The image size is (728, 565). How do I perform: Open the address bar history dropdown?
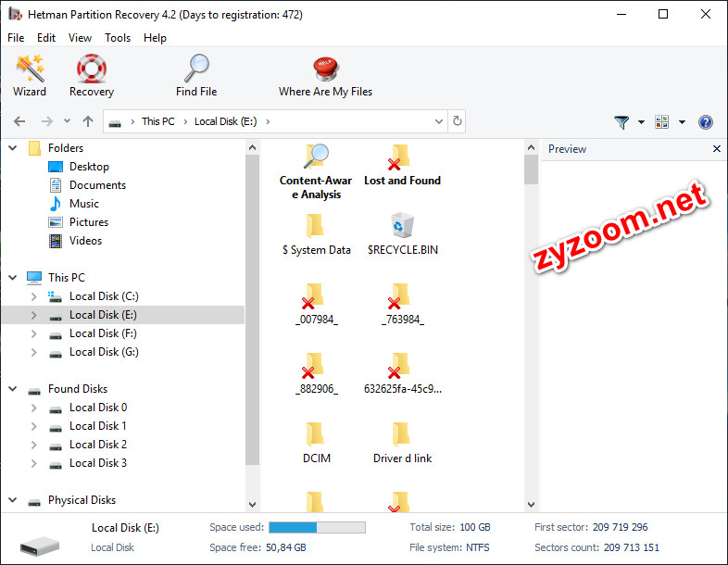coord(439,121)
